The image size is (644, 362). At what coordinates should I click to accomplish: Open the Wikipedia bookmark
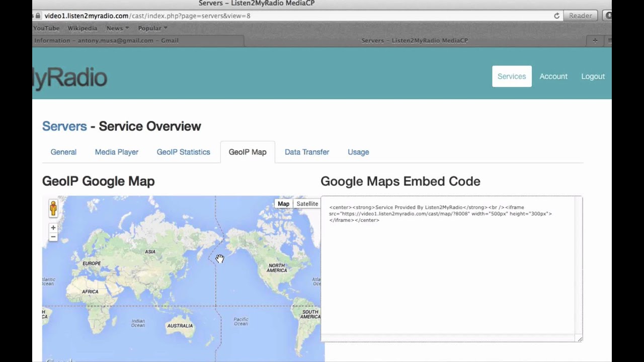[x=83, y=28]
